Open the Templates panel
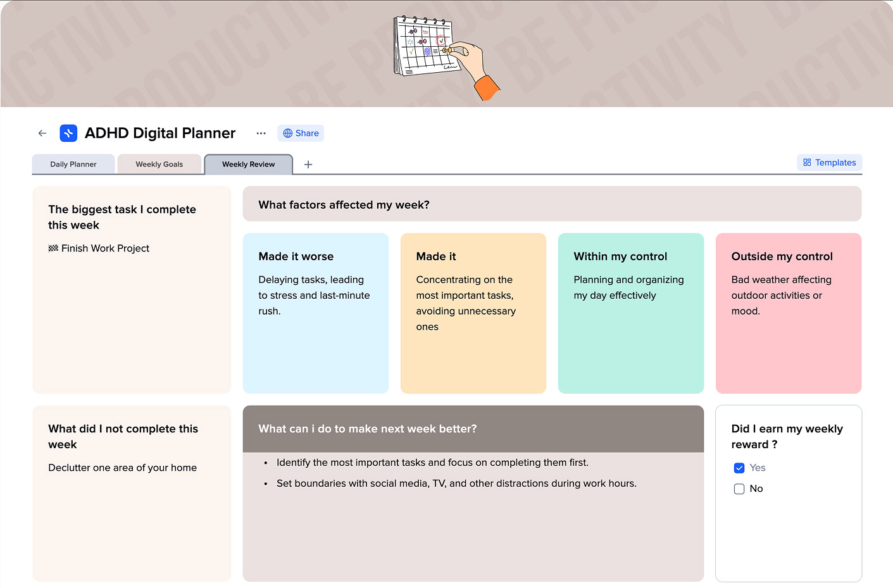 (829, 163)
